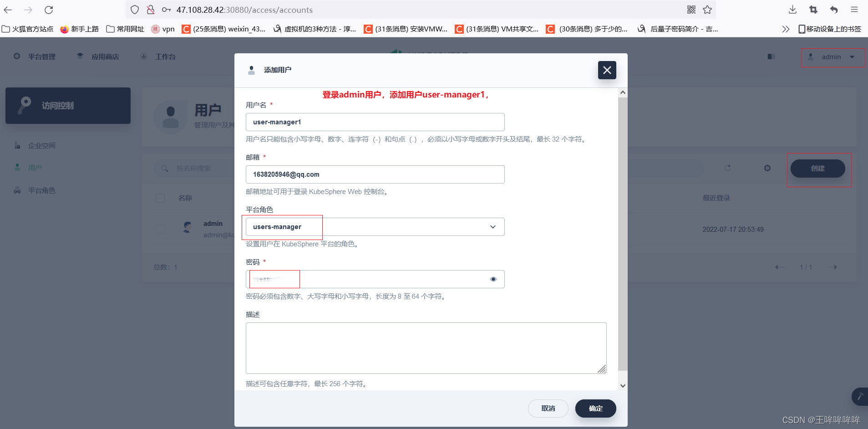The width and height of the screenshot is (868, 429).
Task: Open the shield tracking protection icon
Action: pyautogui.click(x=135, y=10)
